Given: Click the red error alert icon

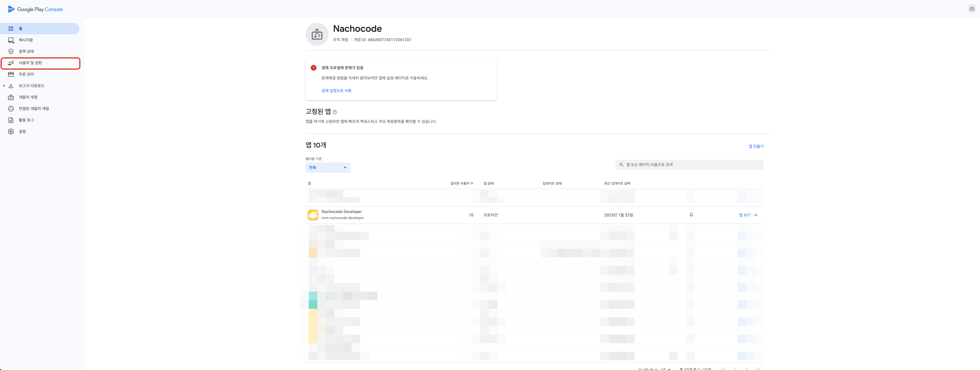Looking at the screenshot, I should pyautogui.click(x=314, y=68).
